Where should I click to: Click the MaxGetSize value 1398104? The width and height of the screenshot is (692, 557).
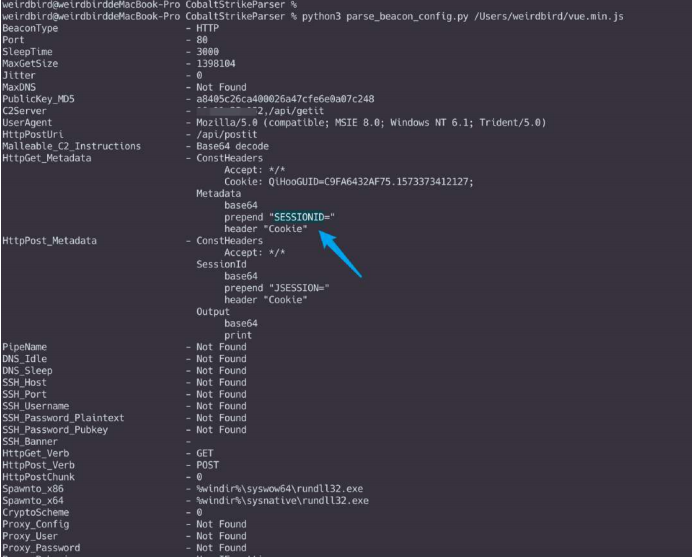[216, 64]
